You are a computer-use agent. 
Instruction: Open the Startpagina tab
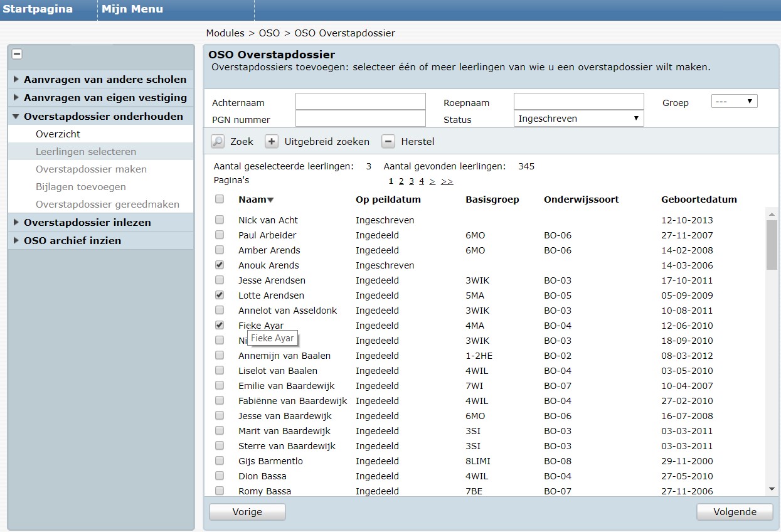pos(38,9)
